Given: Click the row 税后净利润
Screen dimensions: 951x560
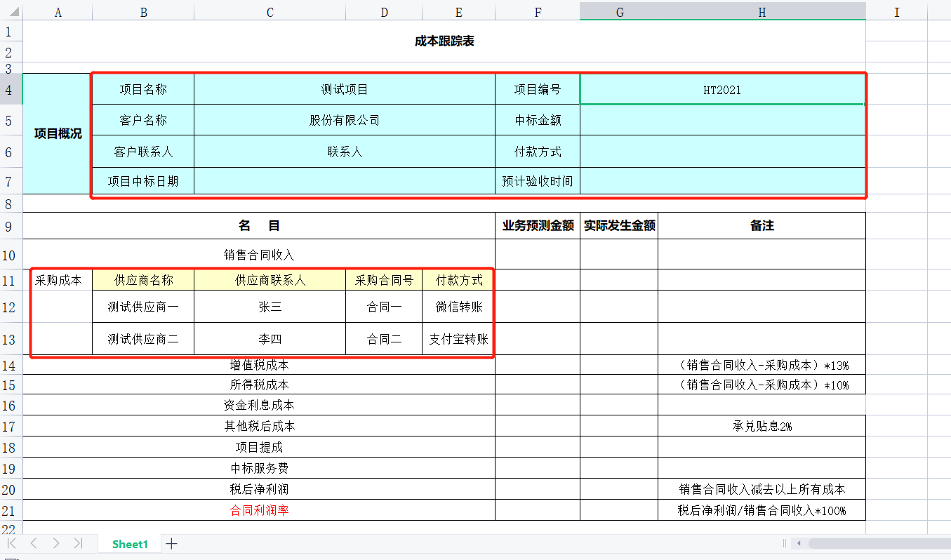Looking at the screenshot, I should tap(259, 489).
